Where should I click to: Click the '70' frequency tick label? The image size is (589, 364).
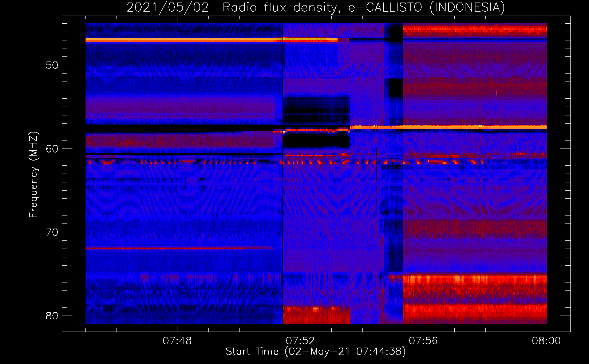click(x=52, y=232)
